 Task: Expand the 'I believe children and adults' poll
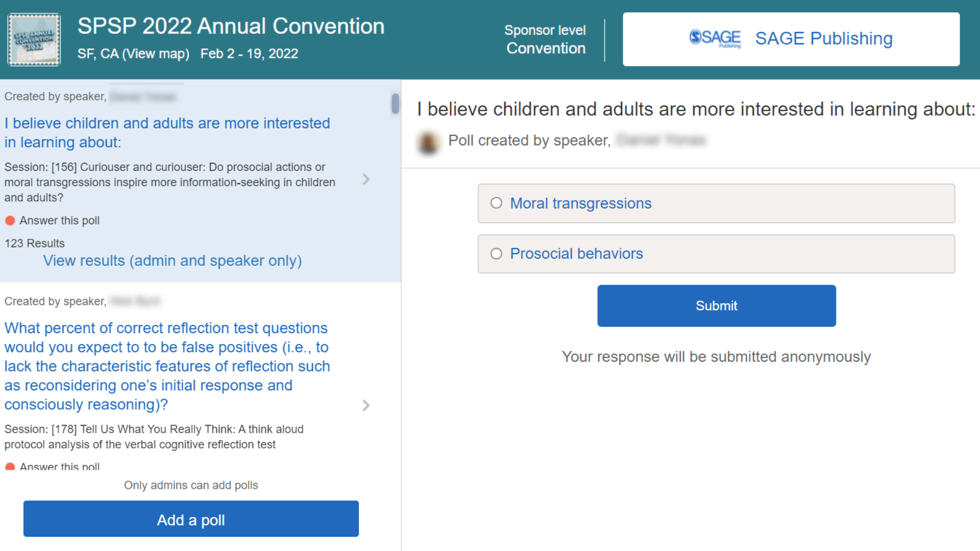coord(366,180)
